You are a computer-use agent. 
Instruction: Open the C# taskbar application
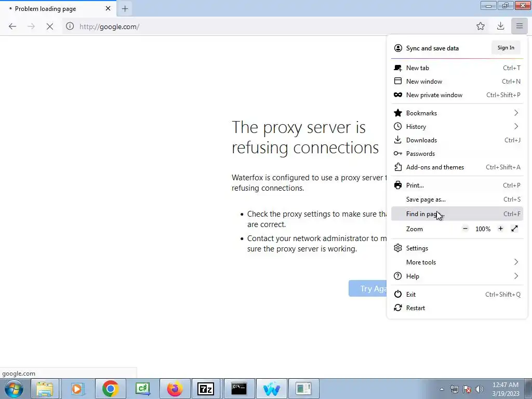tap(142, 389)
